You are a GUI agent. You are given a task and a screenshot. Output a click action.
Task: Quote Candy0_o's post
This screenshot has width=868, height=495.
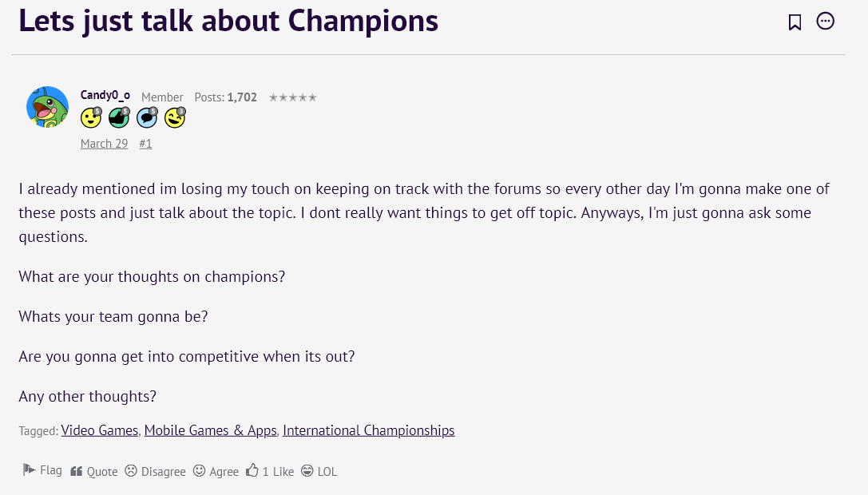(x=94, y=472)
